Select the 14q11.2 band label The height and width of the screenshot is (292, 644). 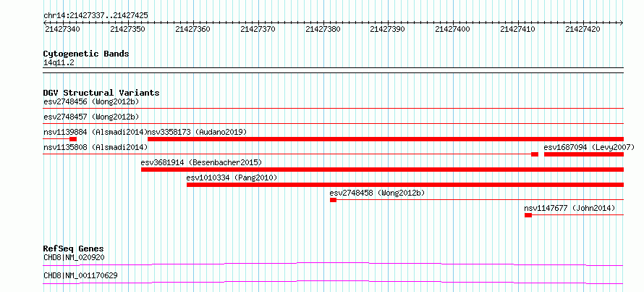59,63
